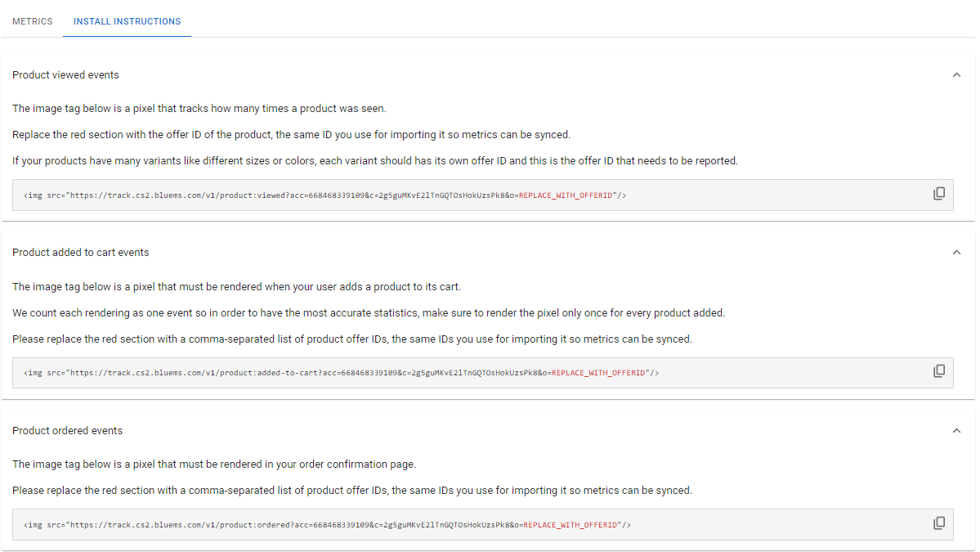Screen dimensions: 980x552
Task: Click red REPLACE_WITH_OFFERID in the added-to-cart snippet
Action: [x=599, y=373]
